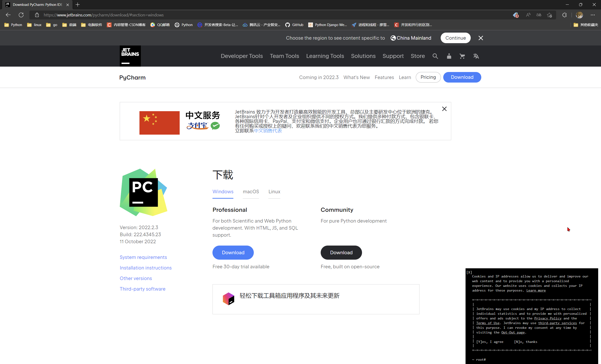Open the Python Django bookmark
Screen dimensions: 601x364
[327, 25]
